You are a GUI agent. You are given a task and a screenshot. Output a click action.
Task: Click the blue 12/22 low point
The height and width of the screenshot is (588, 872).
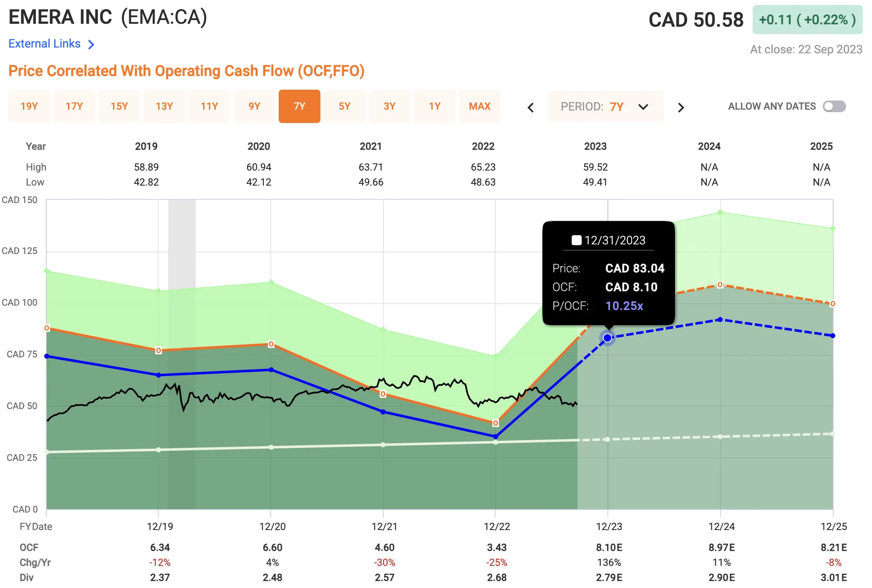(x=496, y=437)
